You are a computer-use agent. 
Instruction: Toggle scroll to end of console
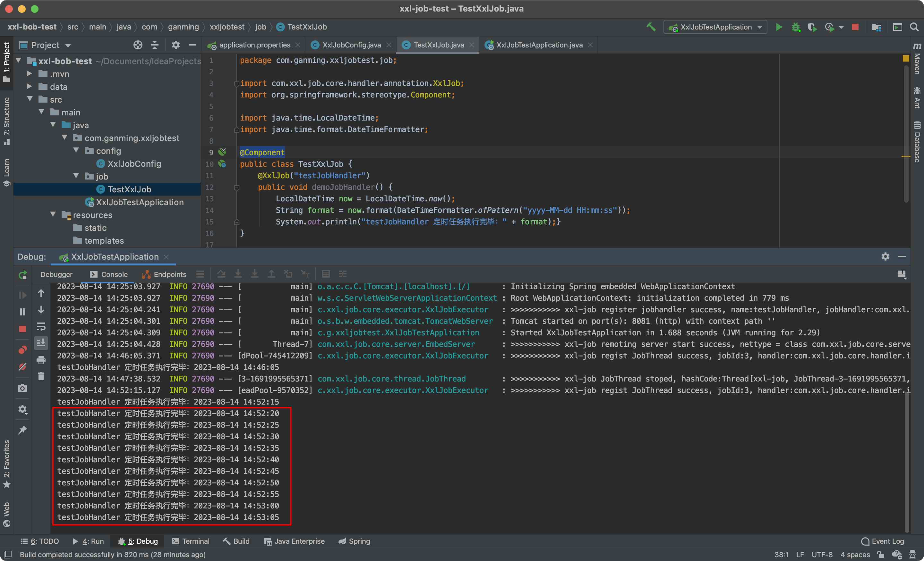tap(41, 342)
